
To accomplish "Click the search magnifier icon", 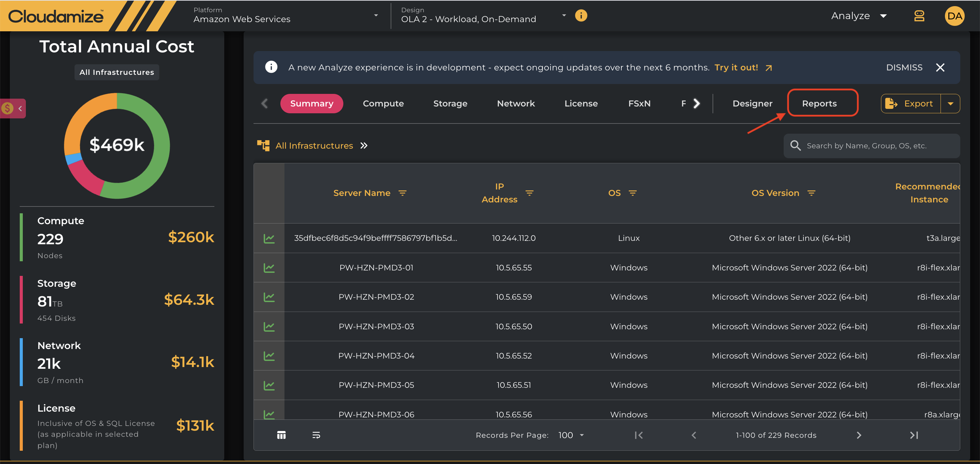I will click(x=795, y=146).
